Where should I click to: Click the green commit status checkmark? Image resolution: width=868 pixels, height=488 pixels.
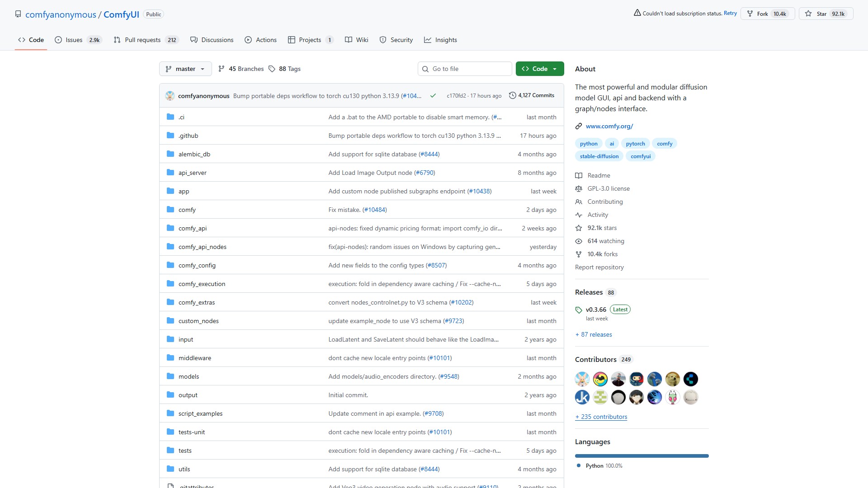click(433, 96)
